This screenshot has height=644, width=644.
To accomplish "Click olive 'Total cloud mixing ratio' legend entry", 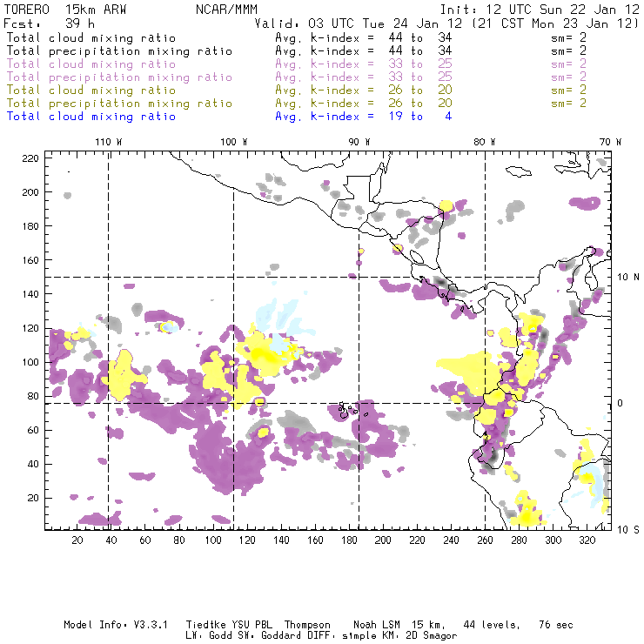I will pos(91,90).
